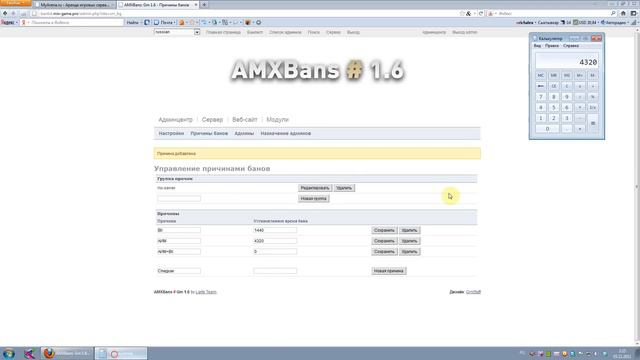
Task: Go to Причины банов submenu item
Action: pos(209,133)
